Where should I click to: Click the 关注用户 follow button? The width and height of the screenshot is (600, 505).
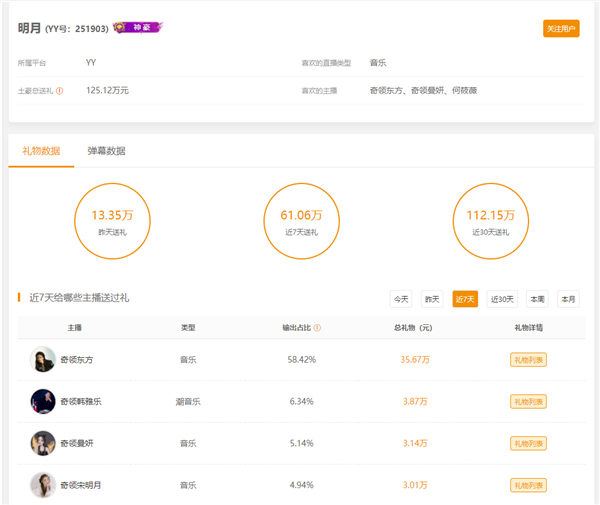561,29
